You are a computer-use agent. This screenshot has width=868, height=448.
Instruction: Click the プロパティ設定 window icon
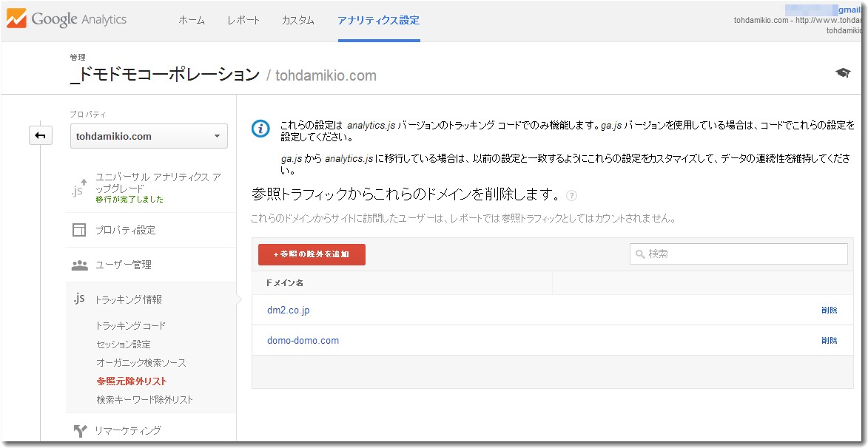click(x=79, y=230)
